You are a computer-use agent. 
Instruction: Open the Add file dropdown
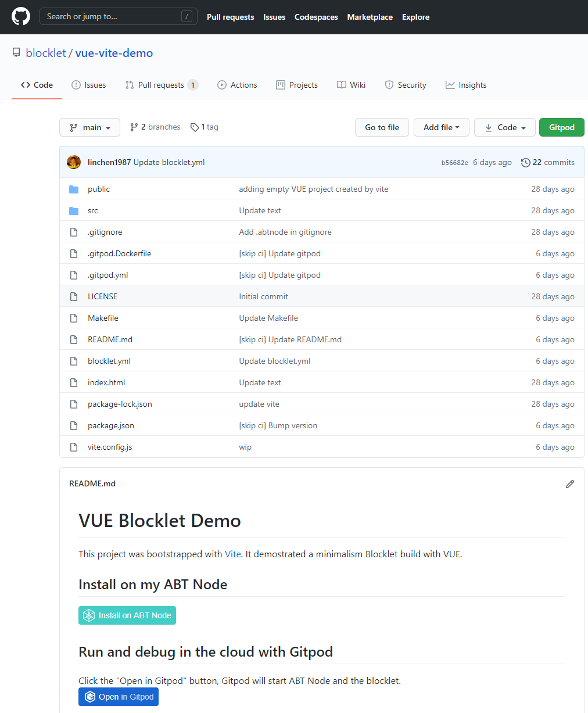click(x=441, y=127)
